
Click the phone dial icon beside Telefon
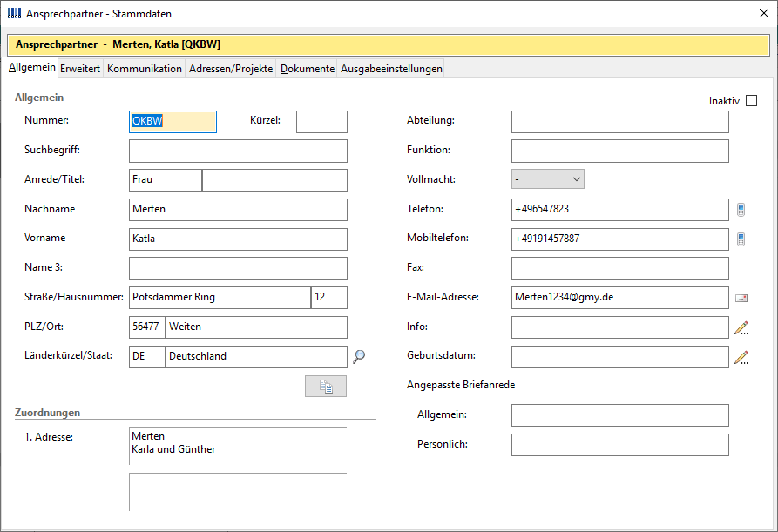pos(741,210)
